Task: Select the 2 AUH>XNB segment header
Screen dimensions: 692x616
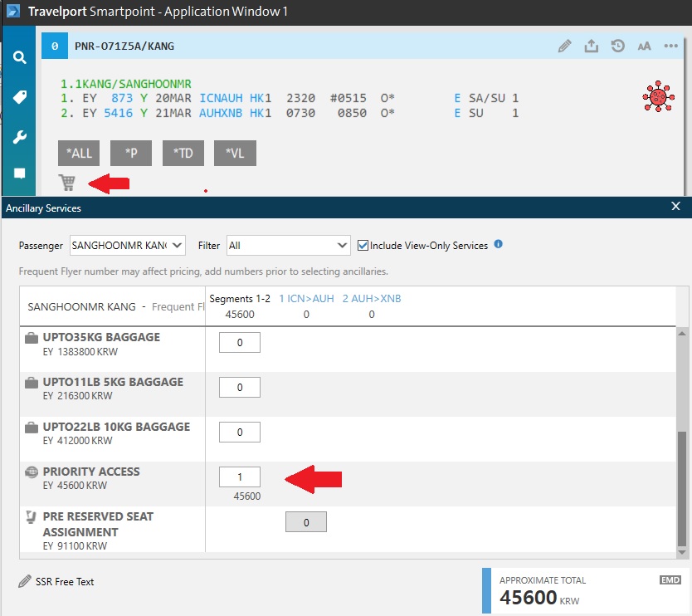Action: point(372,299)
